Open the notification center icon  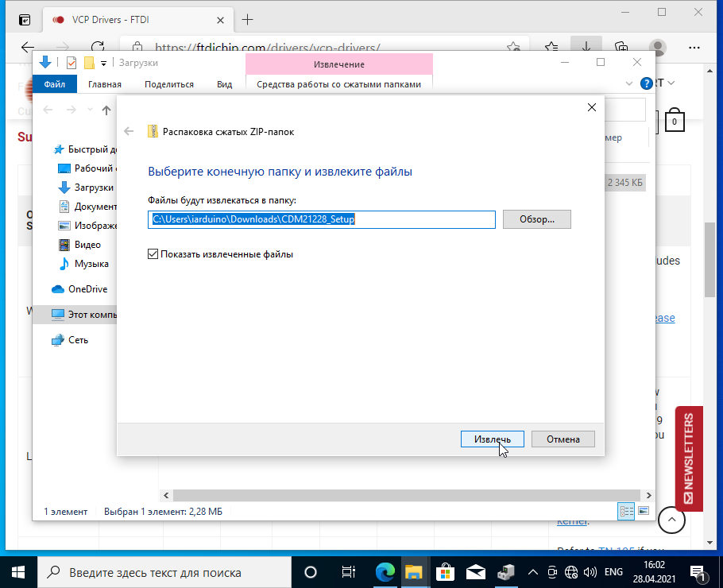(x=698, y=573)
